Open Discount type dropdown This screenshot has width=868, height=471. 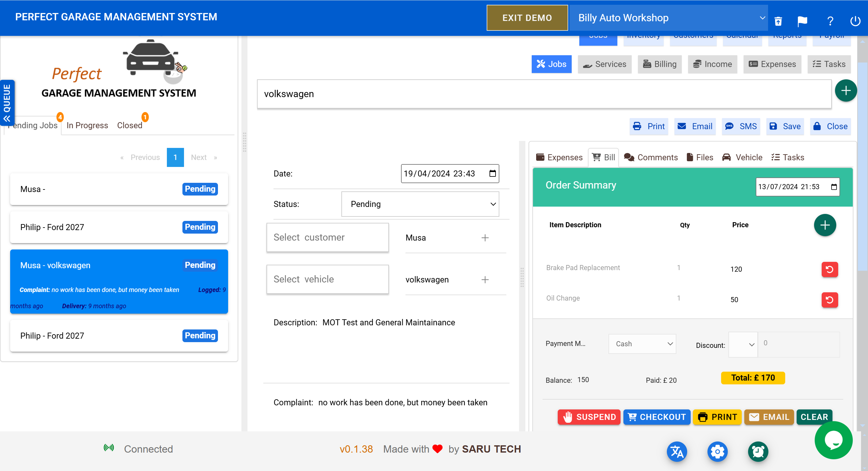(x=743, y=345)
